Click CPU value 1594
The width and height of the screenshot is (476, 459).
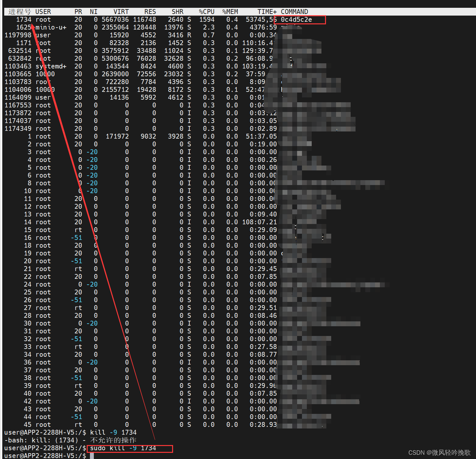click(x=207, y=19)
